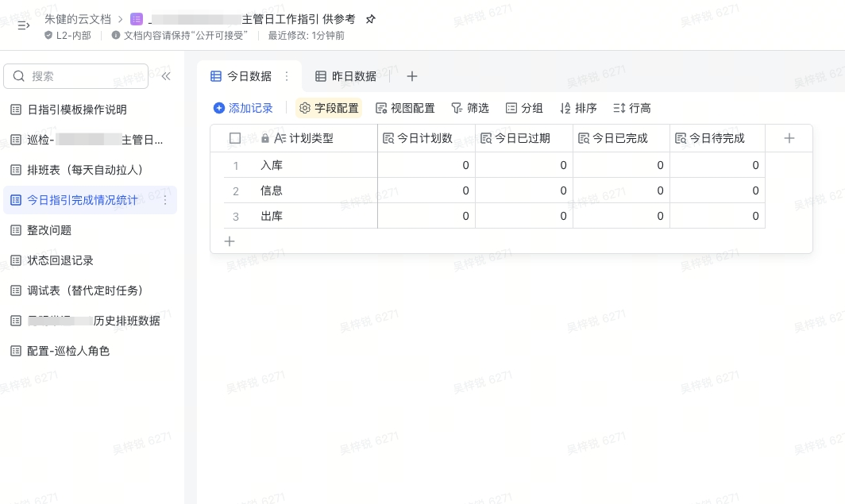Switch to the 昨日数据 tab
Image resolution: width=845 pixels, height=504 pixels.
(x=345, y=76)
